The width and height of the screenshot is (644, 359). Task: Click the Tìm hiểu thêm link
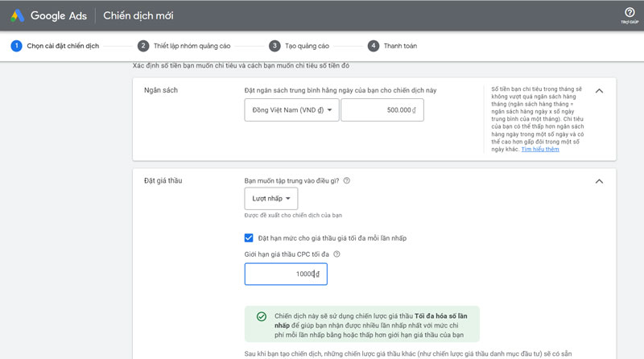point(539,150)
